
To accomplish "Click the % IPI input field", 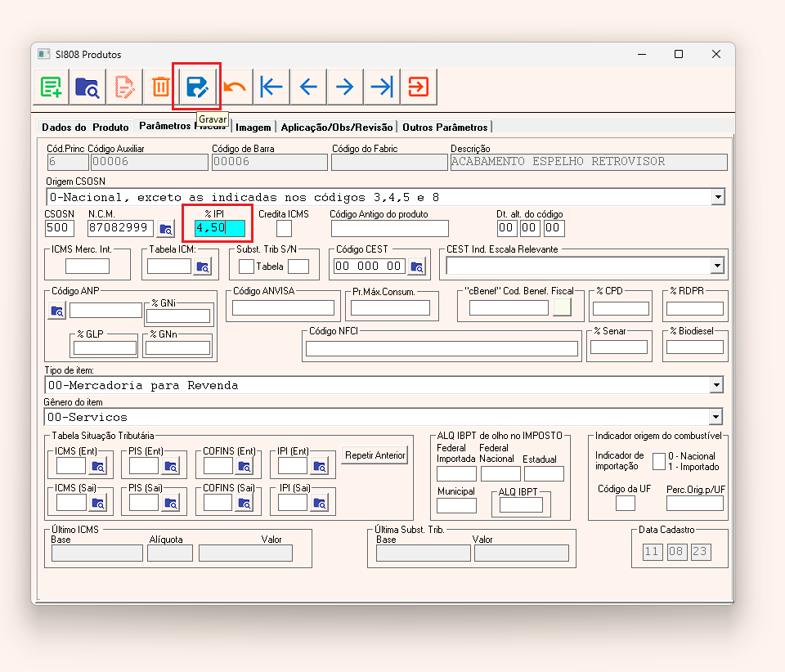I will (219, 228).
